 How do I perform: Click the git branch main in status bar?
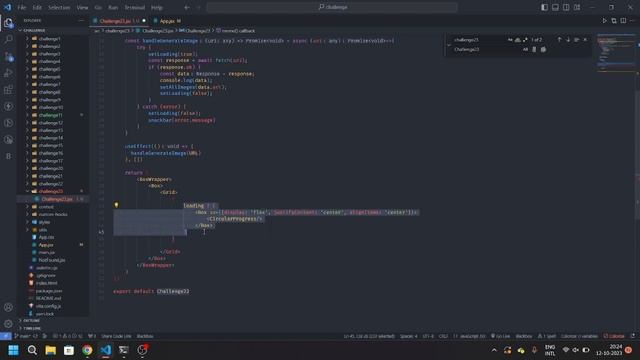point(22,336)
